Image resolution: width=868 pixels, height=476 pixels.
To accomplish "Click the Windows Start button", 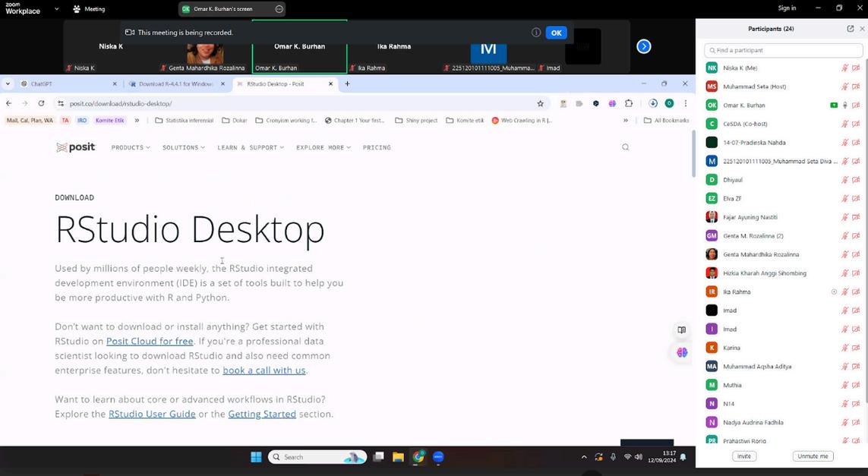I will pos(256,457).
